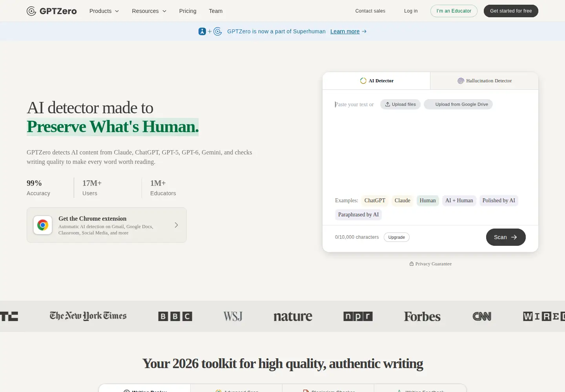Open the Pricing page
The height and width of the screenshot is (392, 565).
coord(188,11)
